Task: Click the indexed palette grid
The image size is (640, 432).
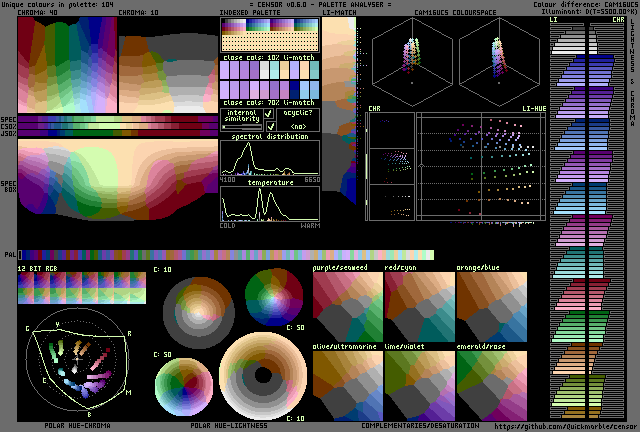Action: pyautogui.click(x=269, y=36)
